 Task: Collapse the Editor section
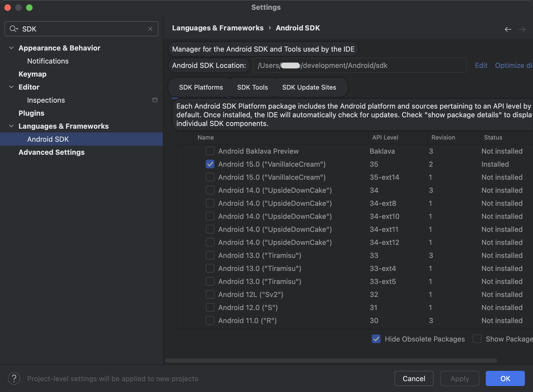[11, 87]
